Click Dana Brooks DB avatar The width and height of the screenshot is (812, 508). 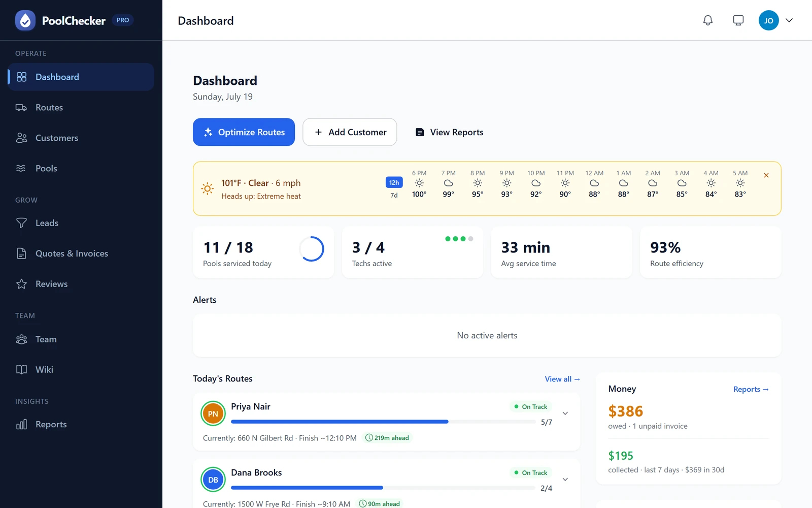point(213,480)
